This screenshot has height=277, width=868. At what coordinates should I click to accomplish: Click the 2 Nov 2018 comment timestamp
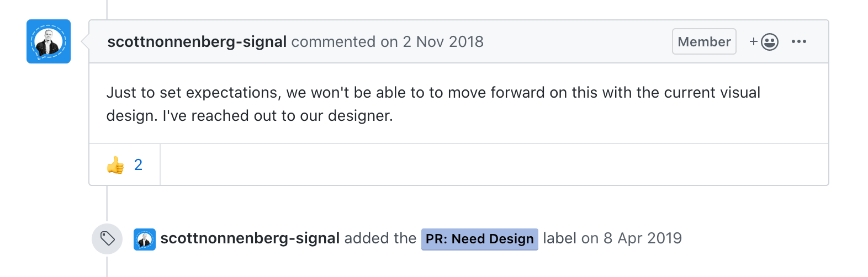point(443,42)
